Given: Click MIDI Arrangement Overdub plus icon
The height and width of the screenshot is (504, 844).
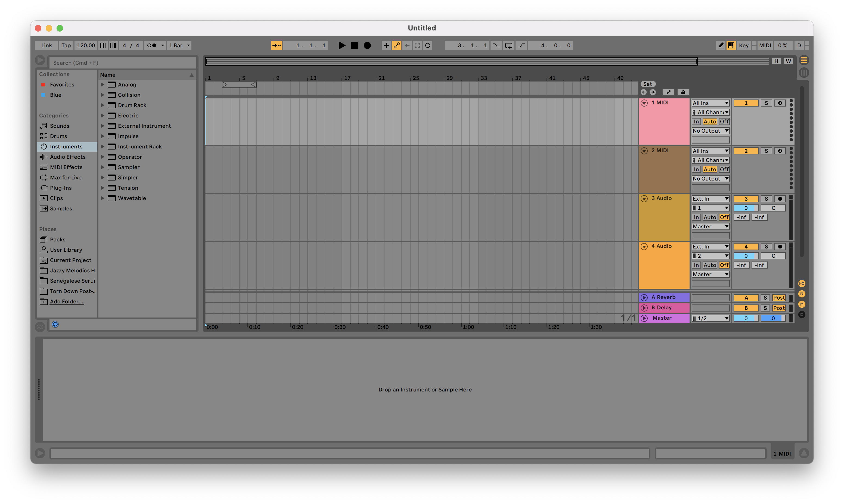Looking at the screenshot, I should (x=386, y=45).
